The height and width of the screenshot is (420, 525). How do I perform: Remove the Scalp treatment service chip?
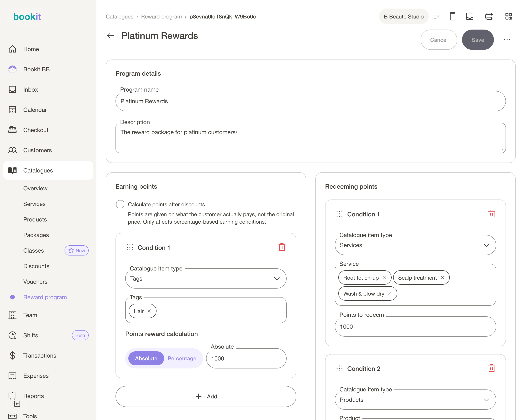[x=442, y=277]
